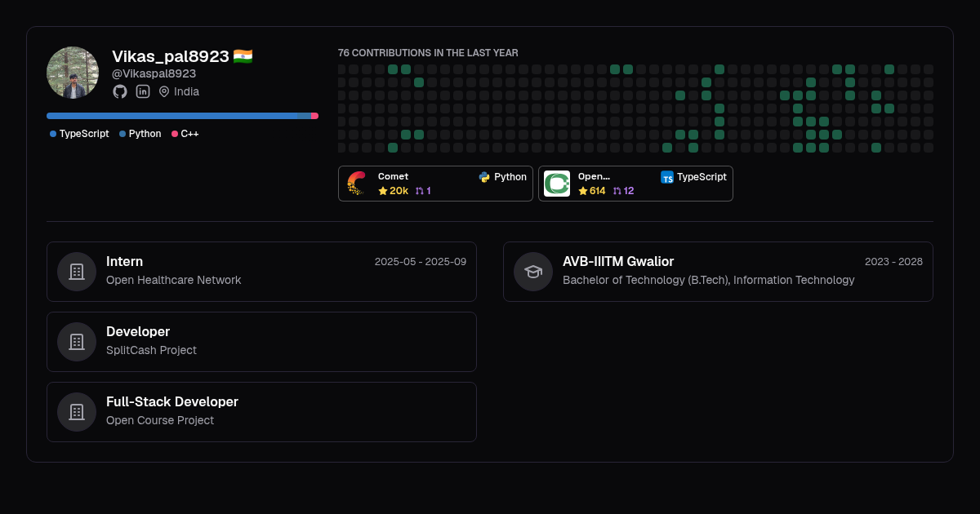Open the GitHub icon under the username
980x514 pixels.
[120, 91]
